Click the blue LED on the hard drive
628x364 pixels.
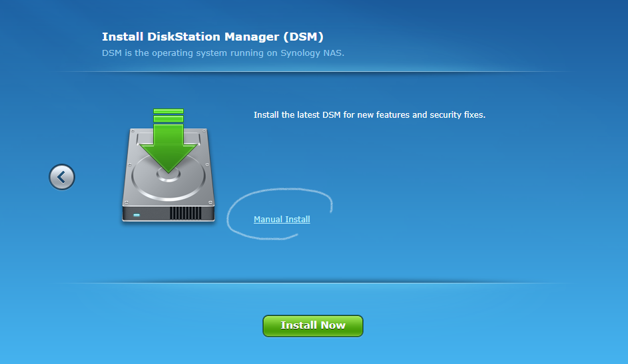(137, 215)
